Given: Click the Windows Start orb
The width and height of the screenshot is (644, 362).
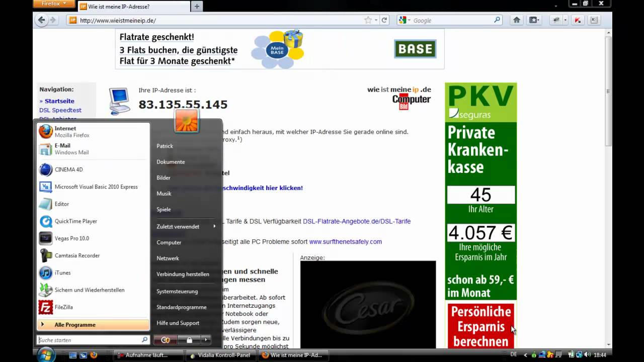Looking at the screenshot, I should tap(46, 354).
